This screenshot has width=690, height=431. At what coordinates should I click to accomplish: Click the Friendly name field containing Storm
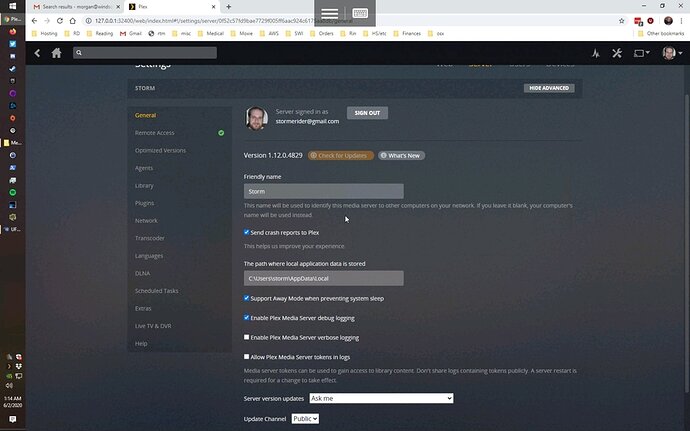click(x=323, y=191)
